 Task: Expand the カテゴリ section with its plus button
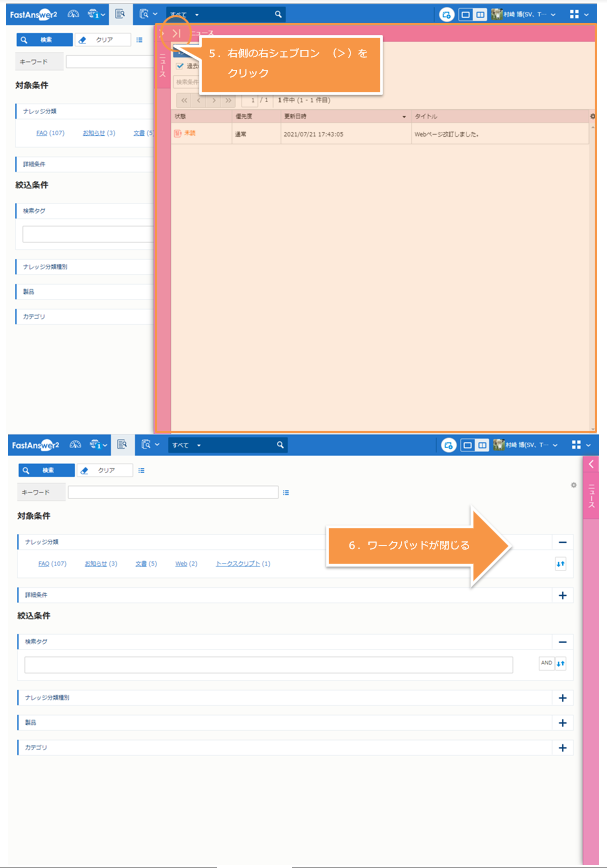pyautogui.click(x=563, y=747)
